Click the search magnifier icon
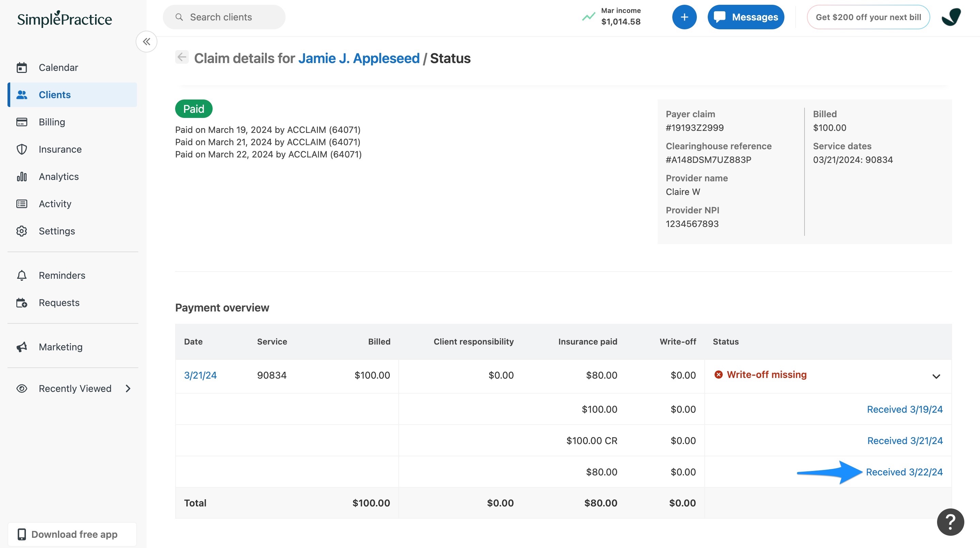Image resolution: width=980 pixels, height=548 pixels. click(x=179, y=17)
